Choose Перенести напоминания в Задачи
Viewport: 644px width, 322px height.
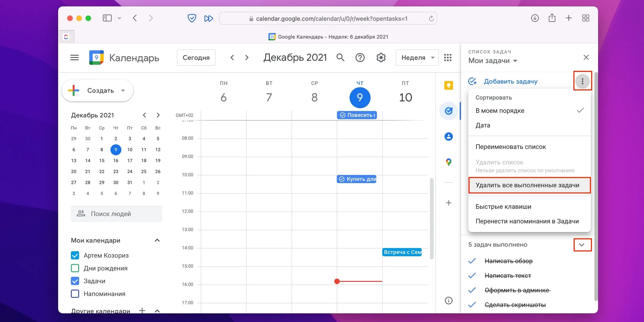(x=529, y=221)
